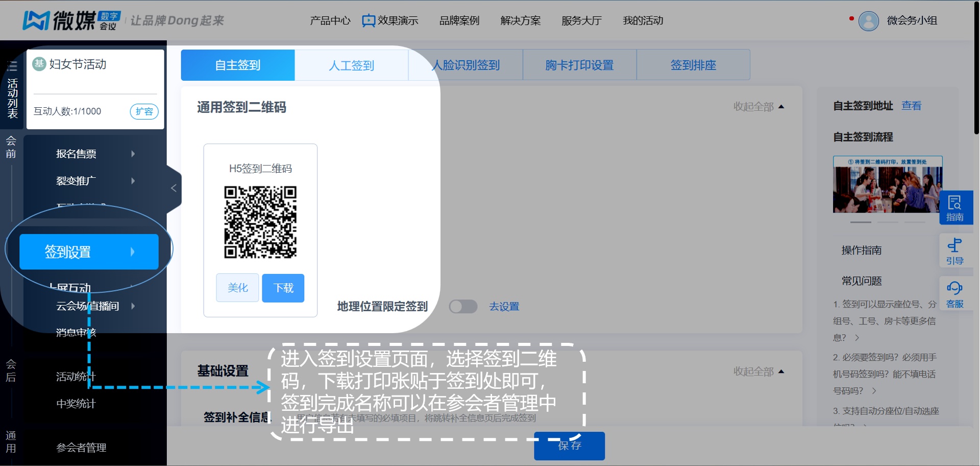Click 查看 next to 自主签到地址
This screenshot has width=980, height=466.
(912, 106)
